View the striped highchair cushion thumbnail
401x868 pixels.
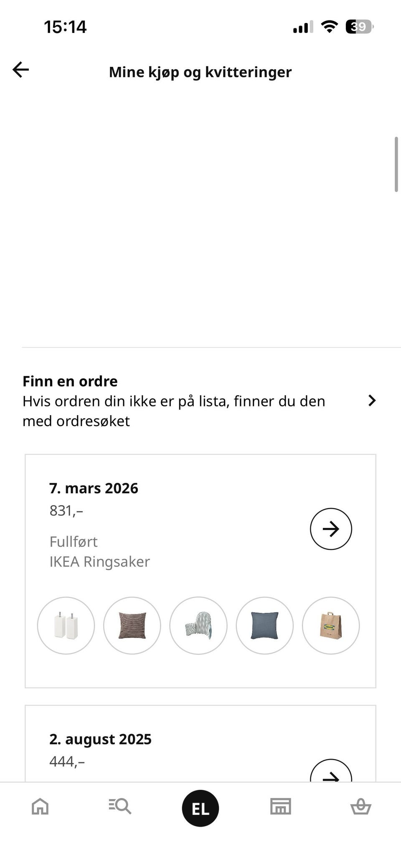pos(198,625)
